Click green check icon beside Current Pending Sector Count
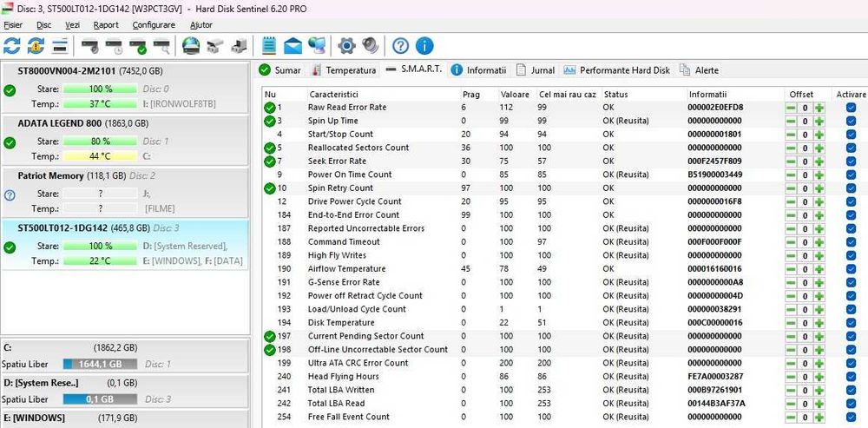This screenshot has width=868, height=428. [x=270, y=336]
